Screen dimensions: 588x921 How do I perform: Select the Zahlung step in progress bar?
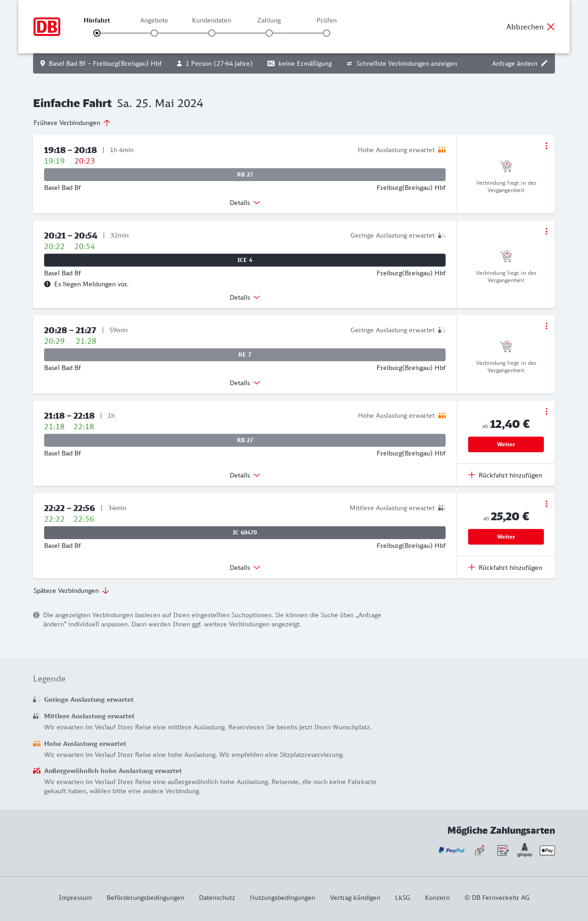click(x=269, y=33)
